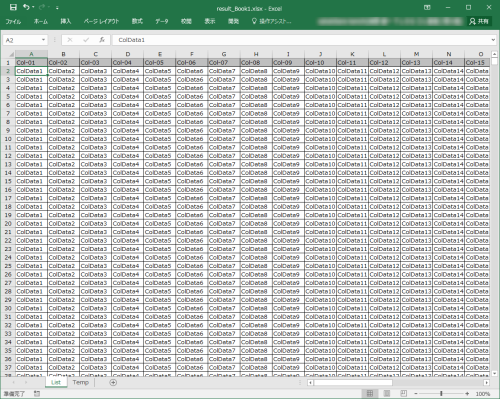
Task: Click the zoom in plus button
Action: click(467, 394)
